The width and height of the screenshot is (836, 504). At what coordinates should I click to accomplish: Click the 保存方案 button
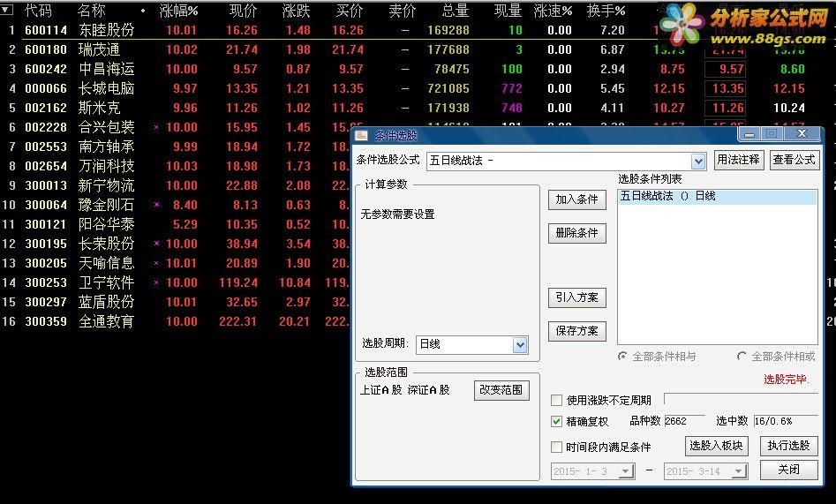576,331
